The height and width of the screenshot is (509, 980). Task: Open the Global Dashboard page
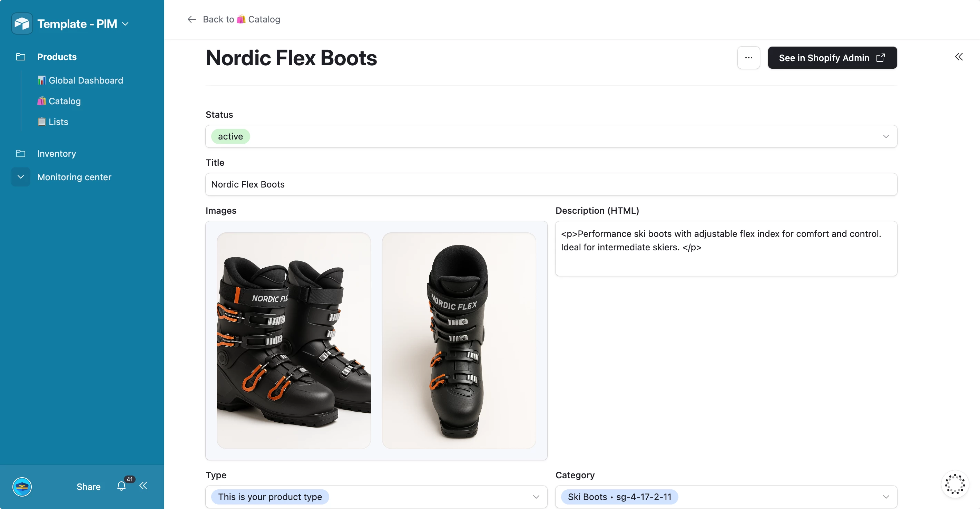click(x=86, y=80)
